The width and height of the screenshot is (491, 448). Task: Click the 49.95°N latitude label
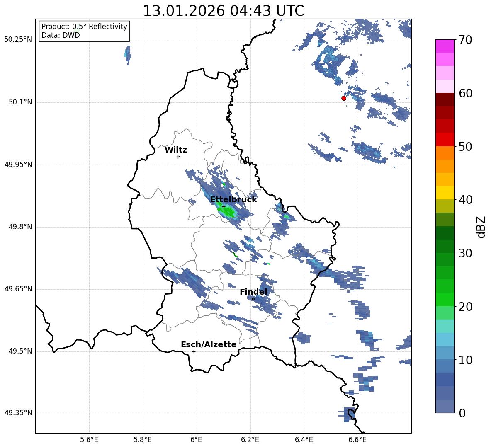pyautogui.click(x=18, y=165)
